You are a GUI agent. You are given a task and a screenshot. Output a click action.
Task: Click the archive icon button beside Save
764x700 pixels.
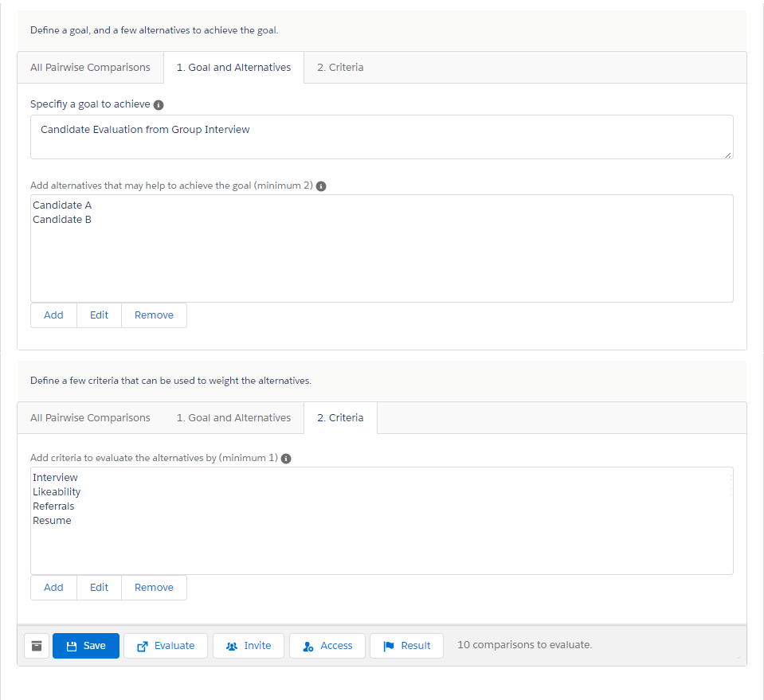[37, 646]
